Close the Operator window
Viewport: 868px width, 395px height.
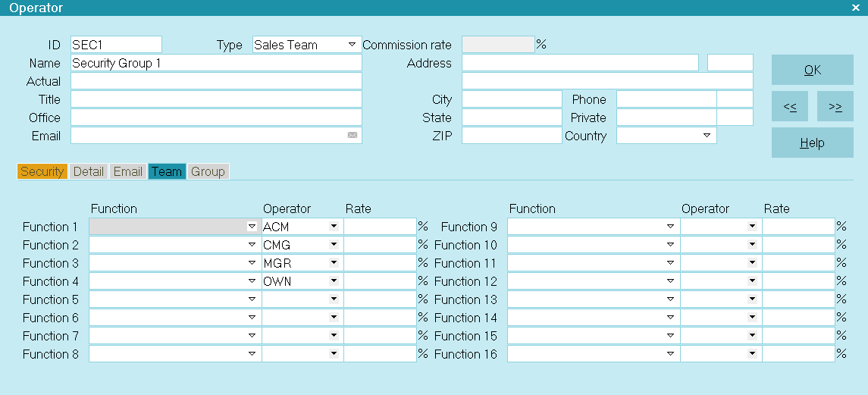(855, 8)
